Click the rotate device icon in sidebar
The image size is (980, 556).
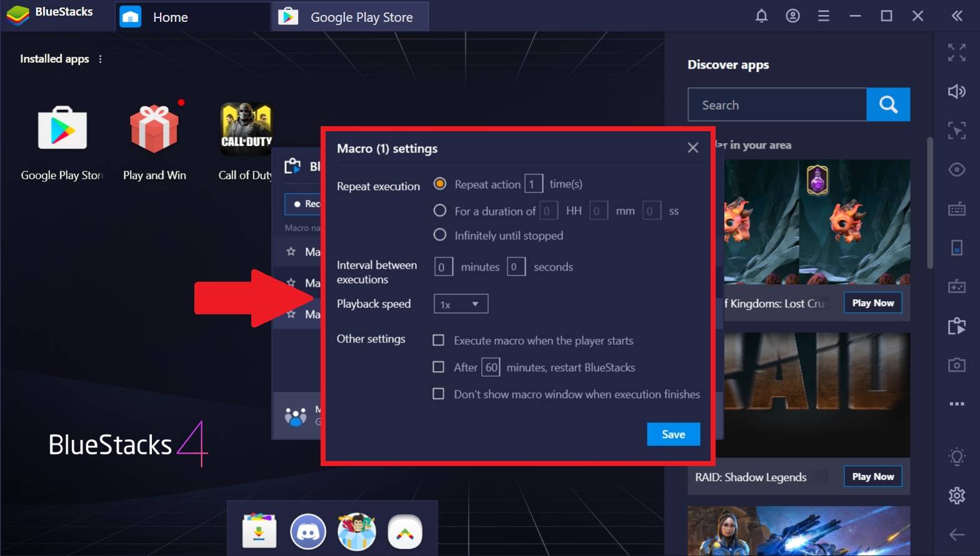click(x=957, y=247)
